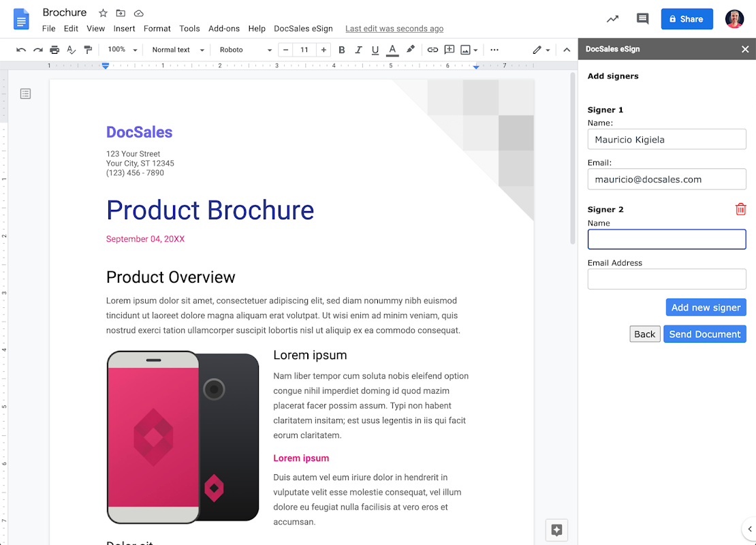Click the font size 11 field
Screen dimensions: 756x545
tap(304, 50)
